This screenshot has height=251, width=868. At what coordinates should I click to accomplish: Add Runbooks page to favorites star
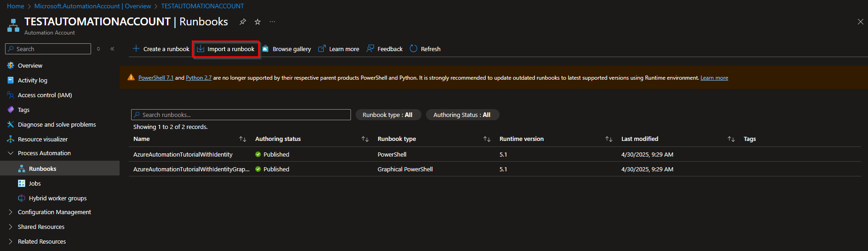pos(258,22)
